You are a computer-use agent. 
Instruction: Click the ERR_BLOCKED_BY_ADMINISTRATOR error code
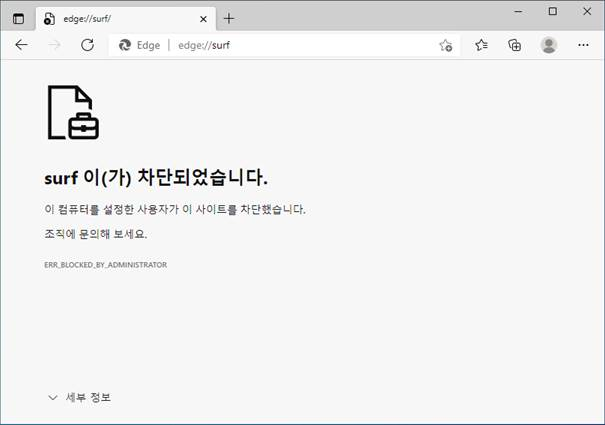coord(106,265)
